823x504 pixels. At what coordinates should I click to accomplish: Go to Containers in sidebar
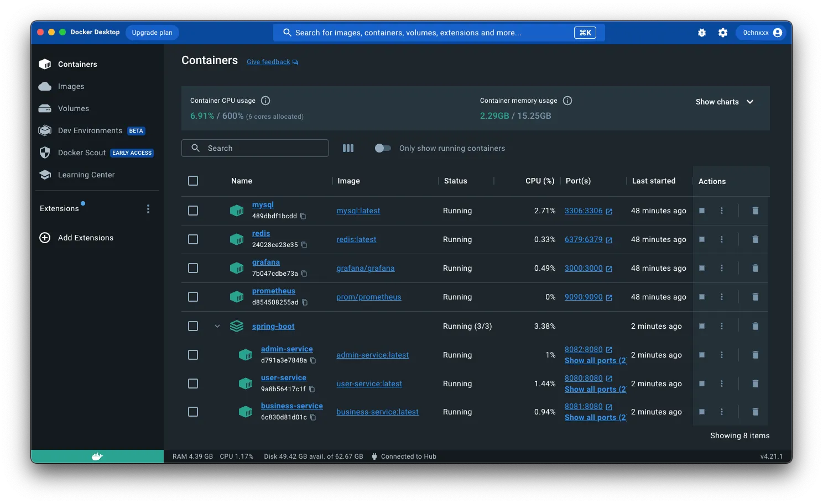tap(97, 64)
